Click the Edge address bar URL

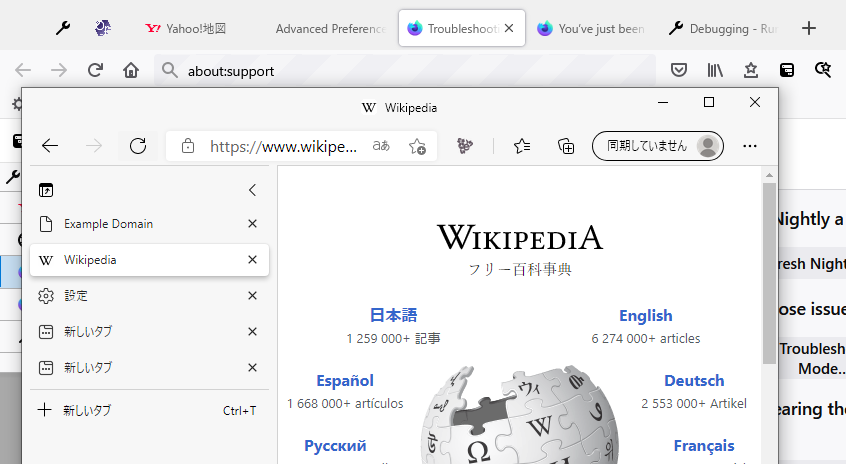click(283, 146)
